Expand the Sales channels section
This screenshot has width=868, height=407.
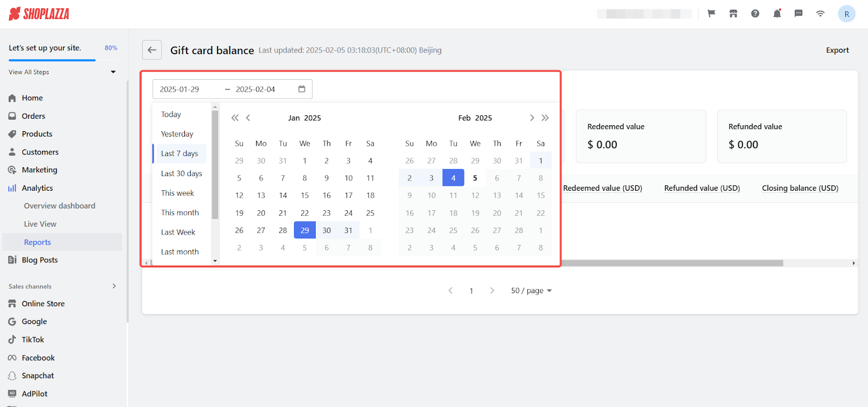coord(114,286)
